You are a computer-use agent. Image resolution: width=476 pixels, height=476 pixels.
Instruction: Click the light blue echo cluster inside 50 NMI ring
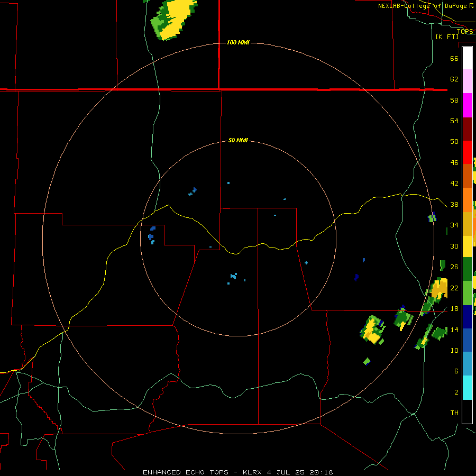point(233,276)
